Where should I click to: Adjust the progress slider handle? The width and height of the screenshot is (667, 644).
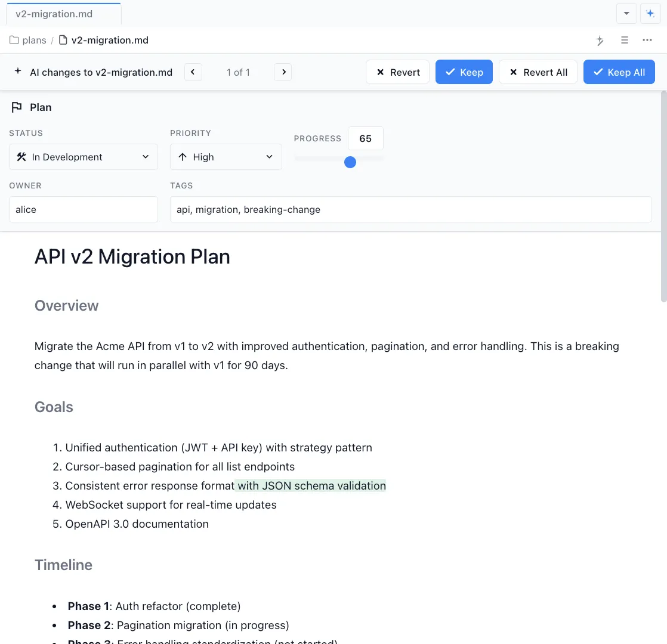[x=350, y=162]
